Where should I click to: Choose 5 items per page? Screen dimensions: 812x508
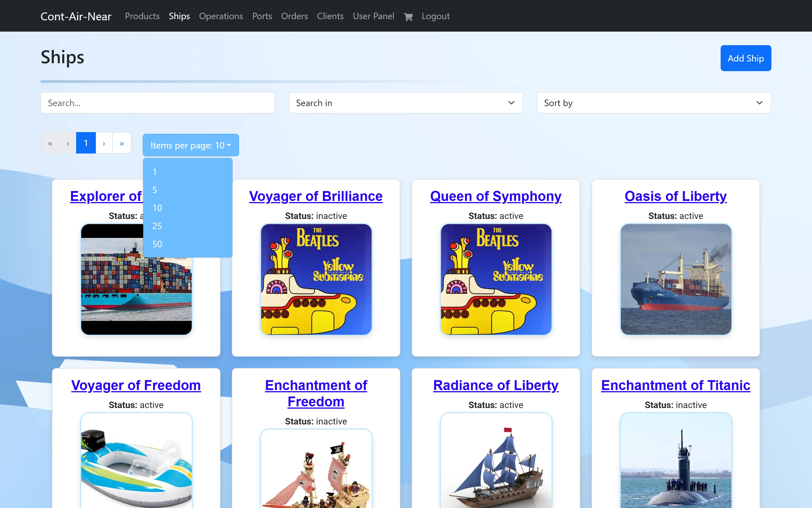pyautogui.click(x=187, y=190)
